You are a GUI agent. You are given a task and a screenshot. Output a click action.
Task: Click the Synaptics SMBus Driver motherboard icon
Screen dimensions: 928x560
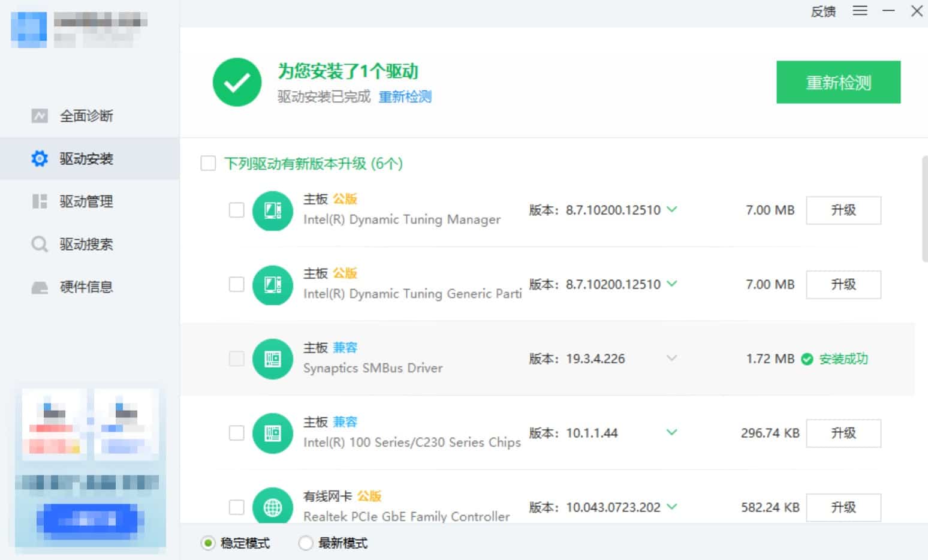click(x=273, y=359)
